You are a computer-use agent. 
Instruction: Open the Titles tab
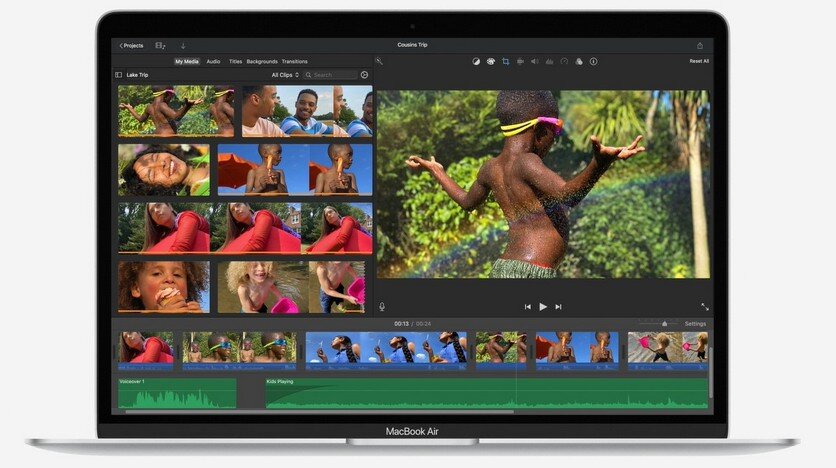[x=235, y=62]
